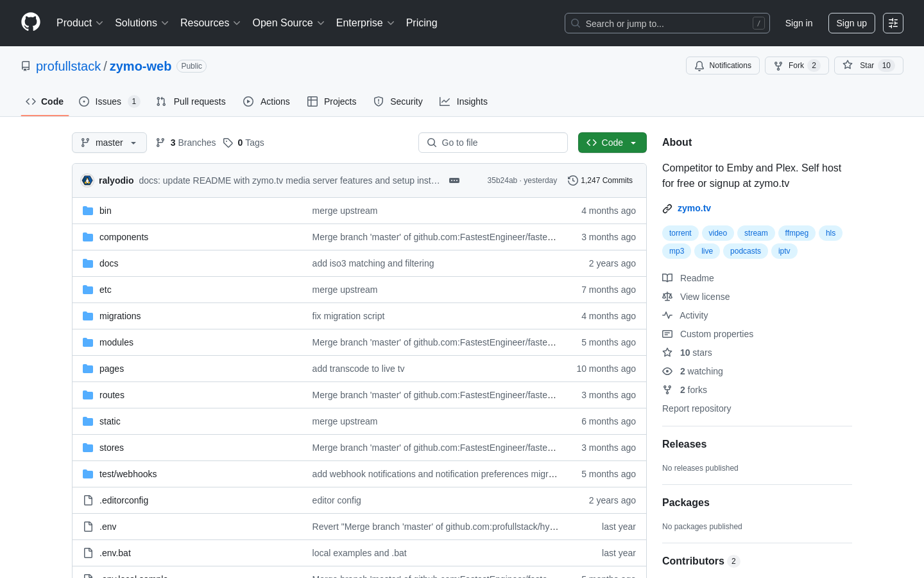Open the Pricing link

422,22
